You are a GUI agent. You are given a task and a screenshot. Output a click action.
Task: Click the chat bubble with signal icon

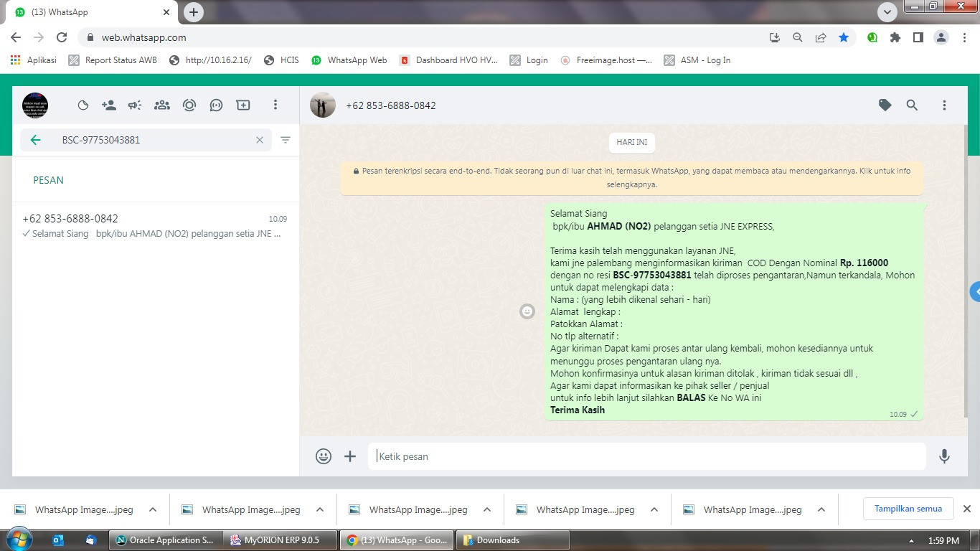click(216, 105)
